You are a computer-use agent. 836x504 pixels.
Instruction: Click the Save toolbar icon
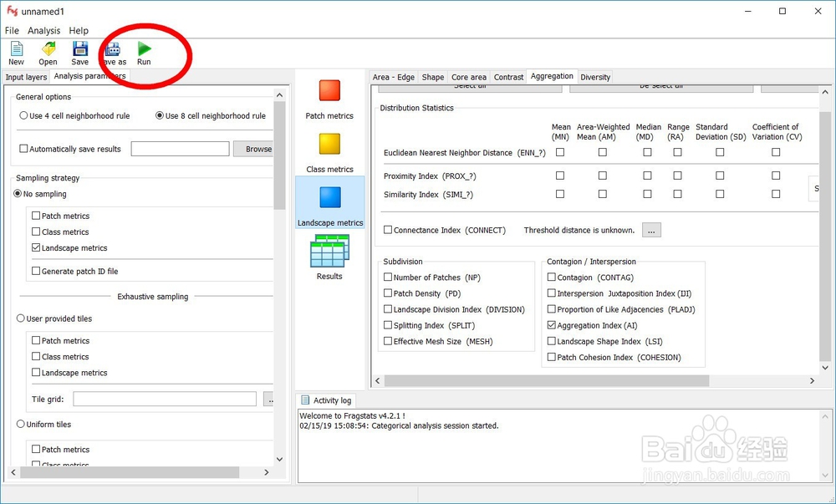[x=80, y=49]
